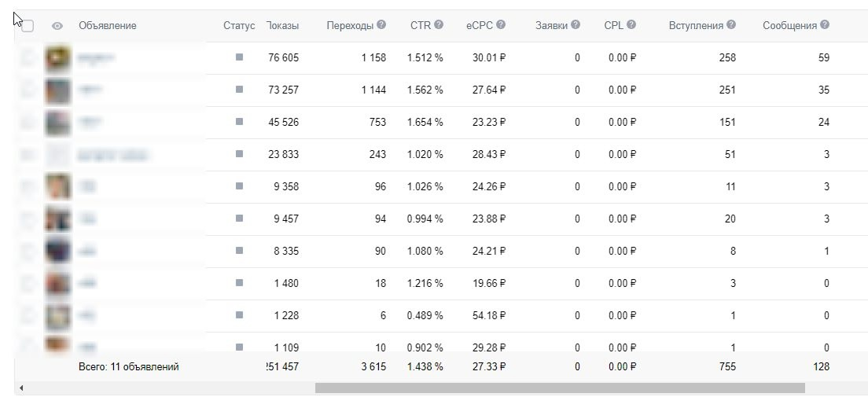Viewport: 868px width, 397px height.
Task: Select checkbox for the 73 257 impressions row
Action: (28, 90)
